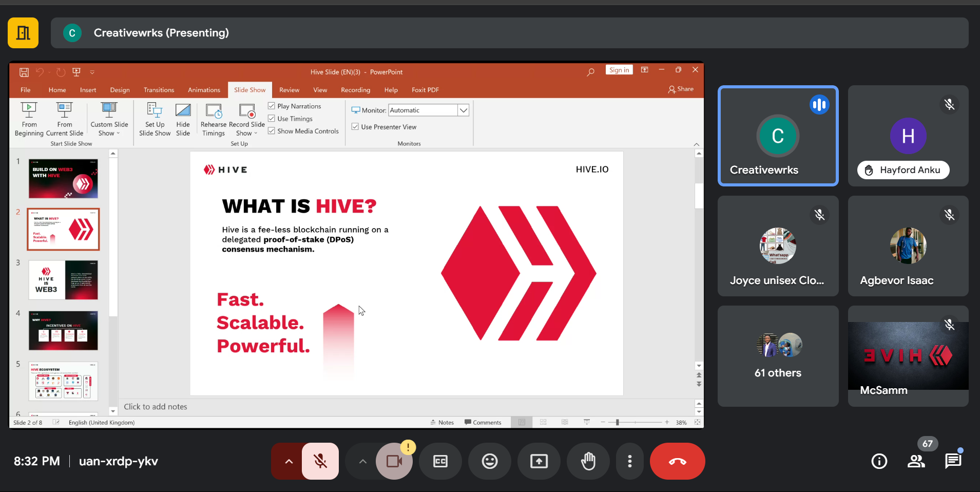
Task: Click the zoom in plus button
Action: [x=667, y=422]
